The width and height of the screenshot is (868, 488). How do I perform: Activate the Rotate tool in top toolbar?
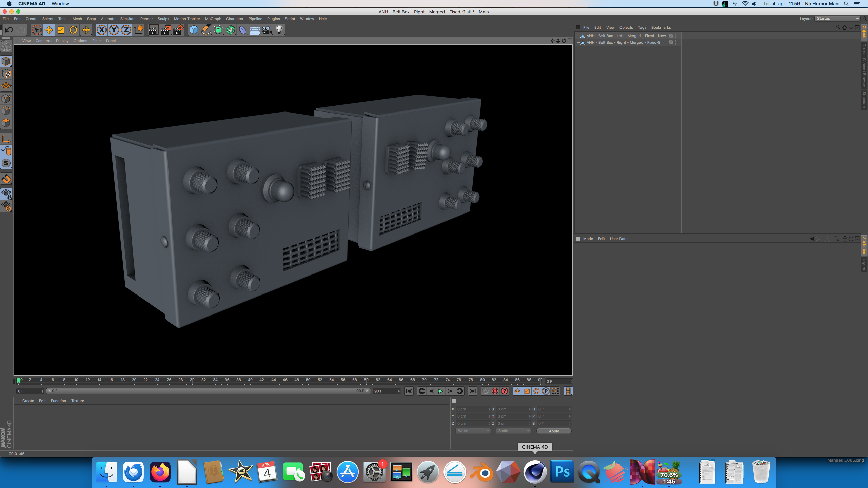73,30
